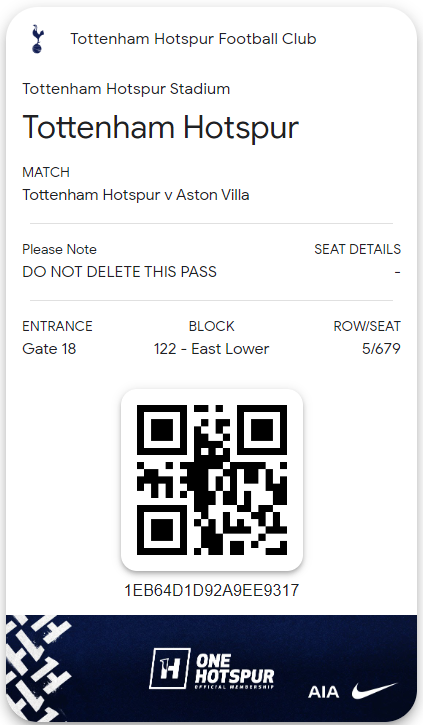Click the ROW/SEAT field label
Screen dimensions: 423x725
click(367, 326)
